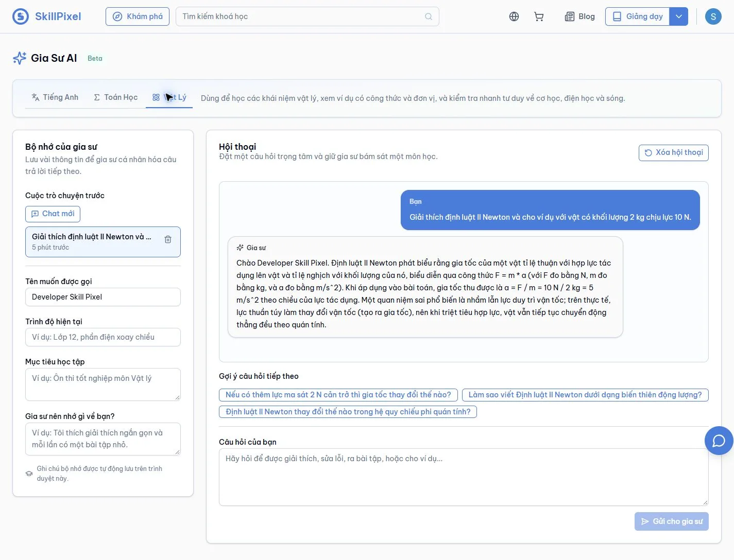Click the Bạn message bubble
This screenshot has height=560, width=734.
(550, 210)
